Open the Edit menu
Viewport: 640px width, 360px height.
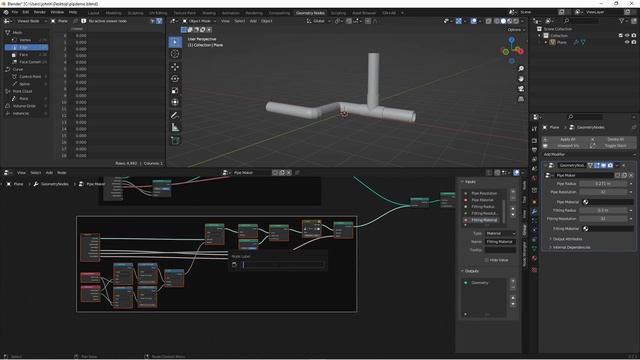25,12
